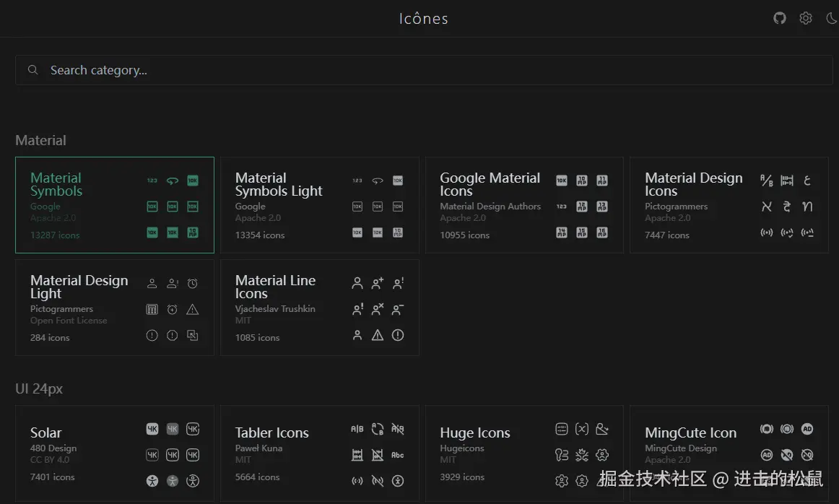839x504 pixels.
Task: Open the Material Symbols Light collection
Action: tap(319, 205)
